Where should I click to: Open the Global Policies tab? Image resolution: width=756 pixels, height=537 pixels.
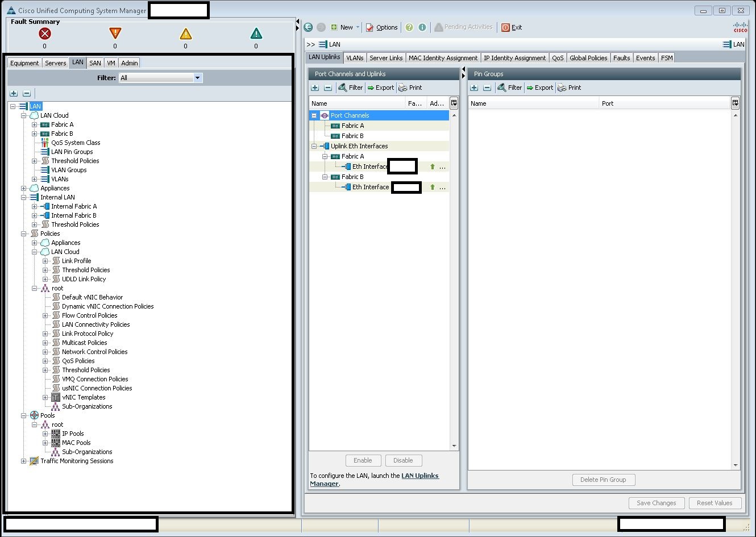click(588, 58)
